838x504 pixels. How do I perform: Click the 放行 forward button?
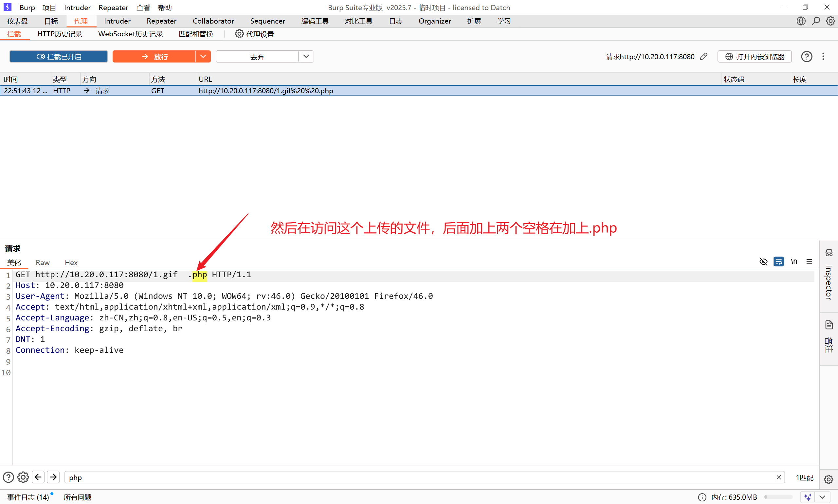(154, 56)
